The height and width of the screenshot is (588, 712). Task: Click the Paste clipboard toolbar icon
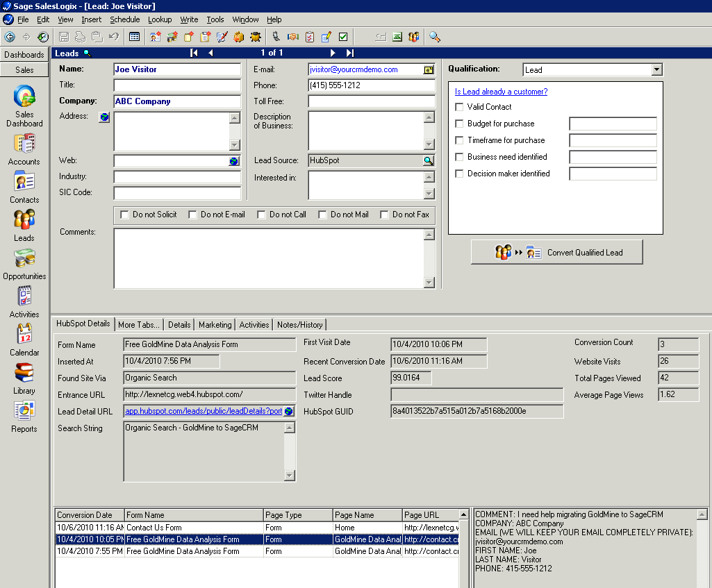(97, 37)
